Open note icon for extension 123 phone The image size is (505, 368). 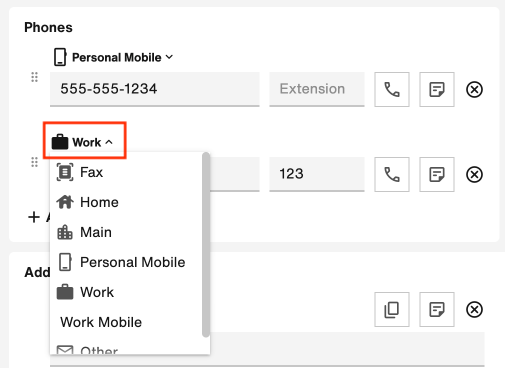point(437,174)
